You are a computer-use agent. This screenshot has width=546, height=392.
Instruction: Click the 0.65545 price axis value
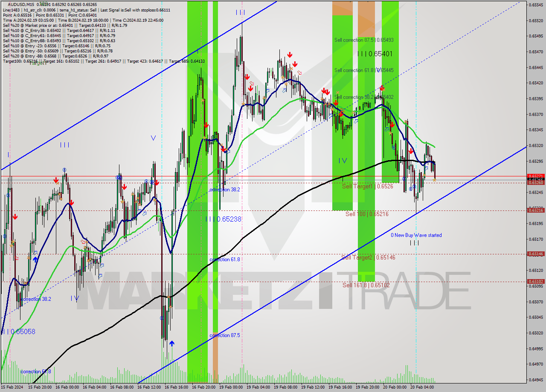point(535,5)
